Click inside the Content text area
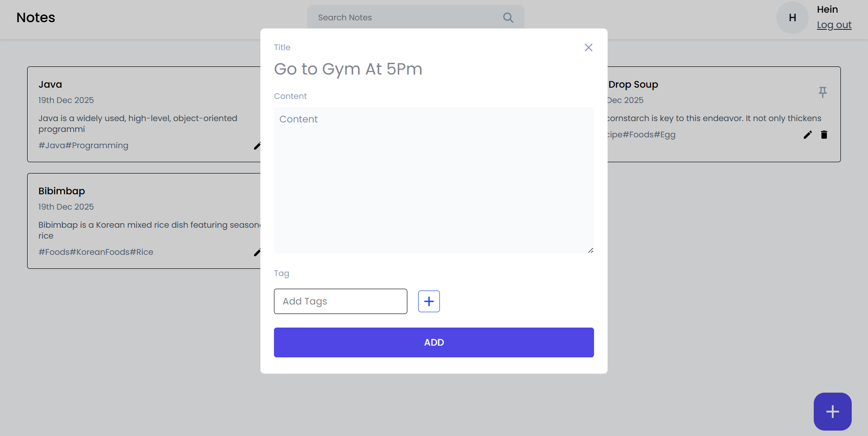The image size is (868, 436). click(433, 180)
